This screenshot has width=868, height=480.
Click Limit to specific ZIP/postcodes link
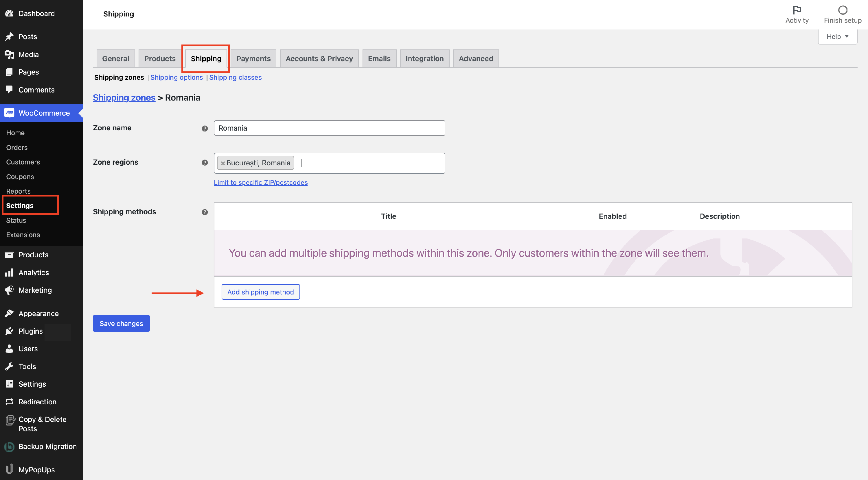click(260, 182)
